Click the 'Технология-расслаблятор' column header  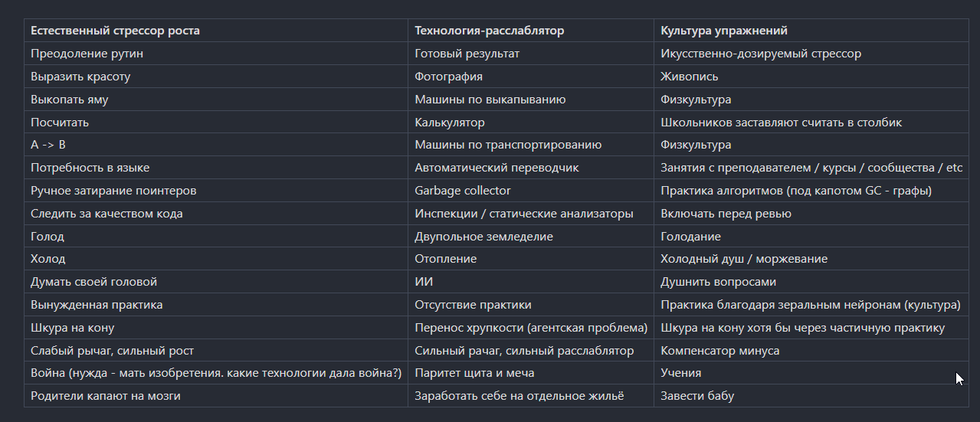tap(489, 31)
